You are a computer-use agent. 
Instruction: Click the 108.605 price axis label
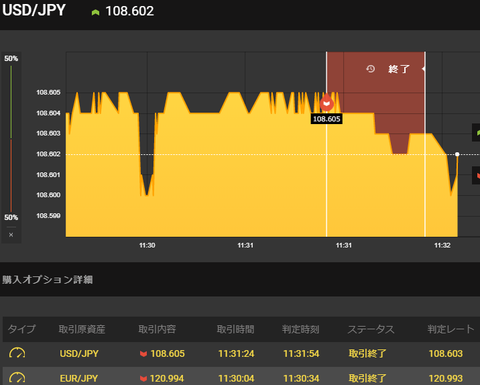pos(48,92)
